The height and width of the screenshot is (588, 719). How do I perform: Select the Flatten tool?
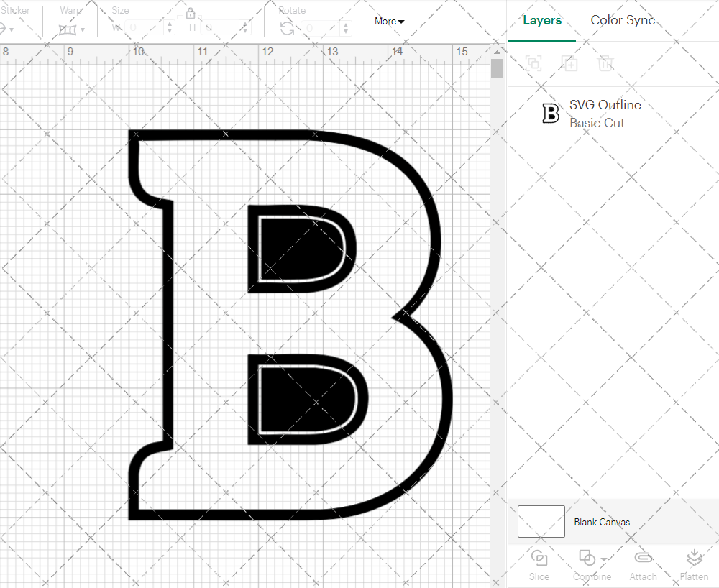694,564
